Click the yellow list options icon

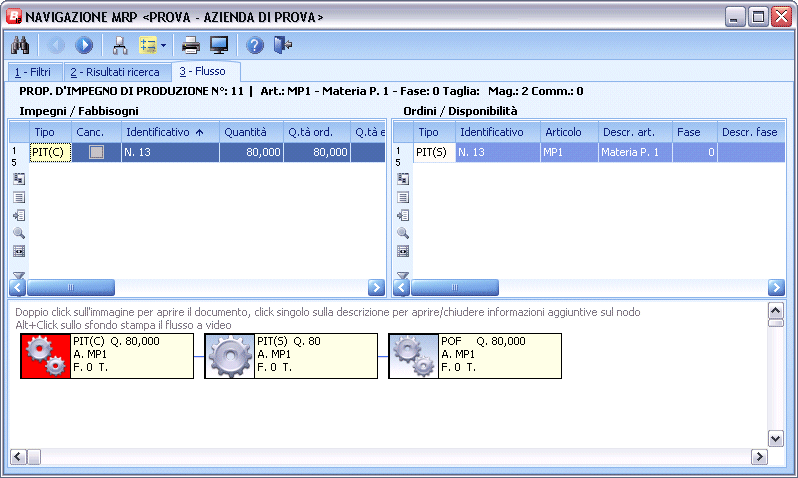148,45
